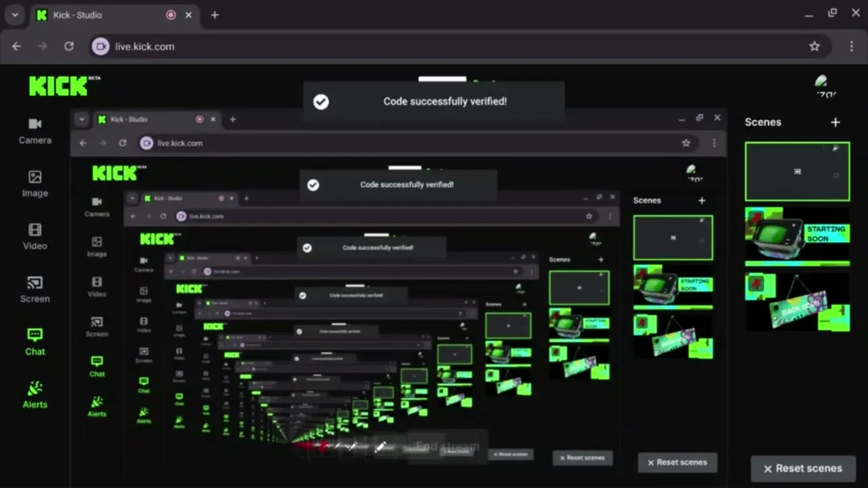The height and width of the screenshot is (488, 868).
Task: Open the Alerts panel in outer sidebar
Action: [35, 395]
